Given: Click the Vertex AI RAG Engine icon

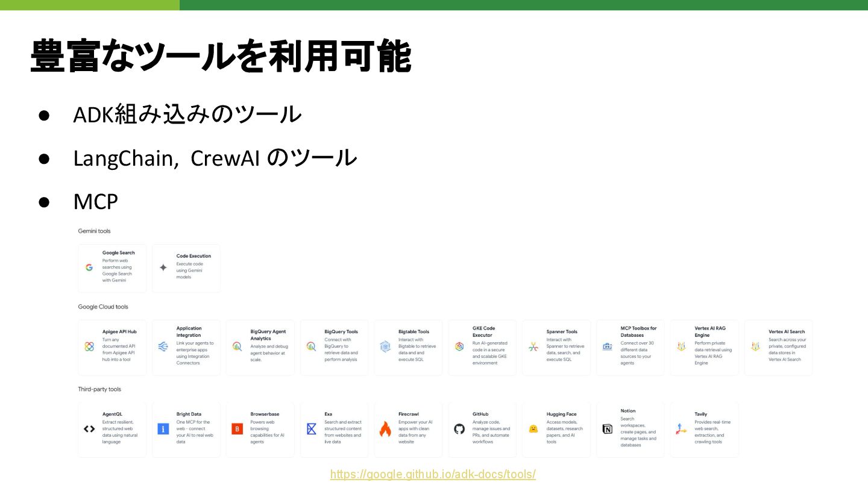Looking at the screenshot, I should coord(681,346).
